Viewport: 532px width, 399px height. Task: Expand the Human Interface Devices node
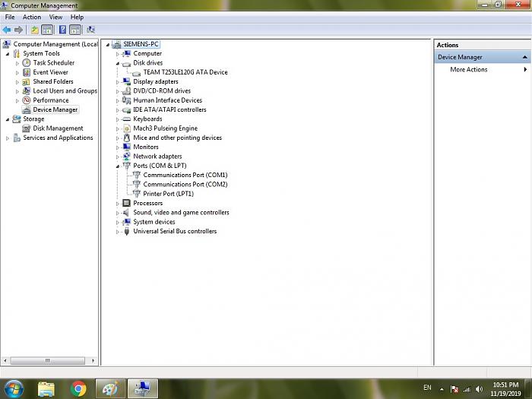click(x=117, y=100)
